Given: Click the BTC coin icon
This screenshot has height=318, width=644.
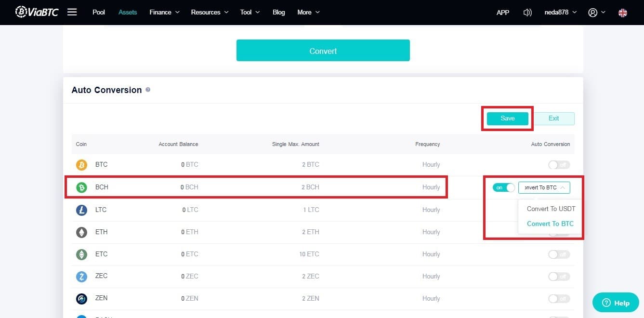Looking at the screenshot, I should (81, 165).
